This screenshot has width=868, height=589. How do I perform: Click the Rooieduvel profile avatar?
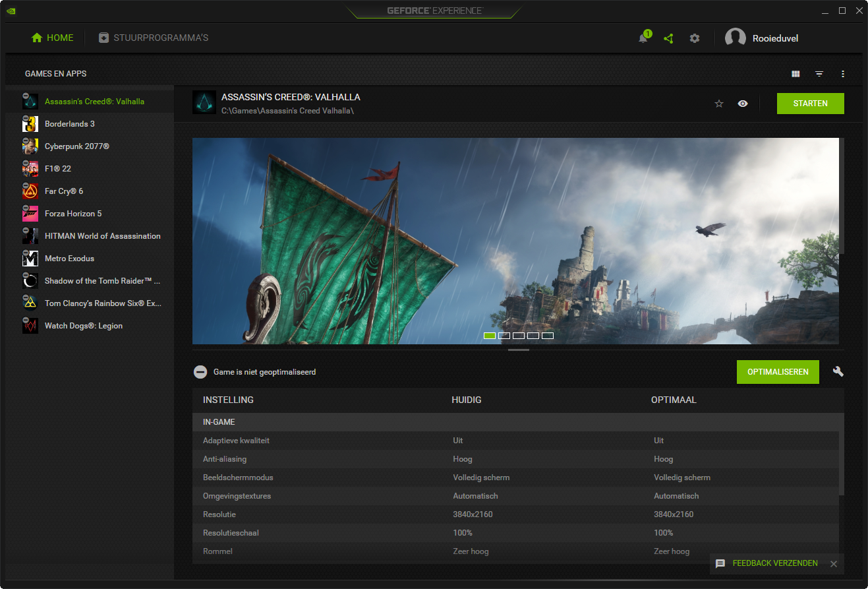(x=735, y=38)
